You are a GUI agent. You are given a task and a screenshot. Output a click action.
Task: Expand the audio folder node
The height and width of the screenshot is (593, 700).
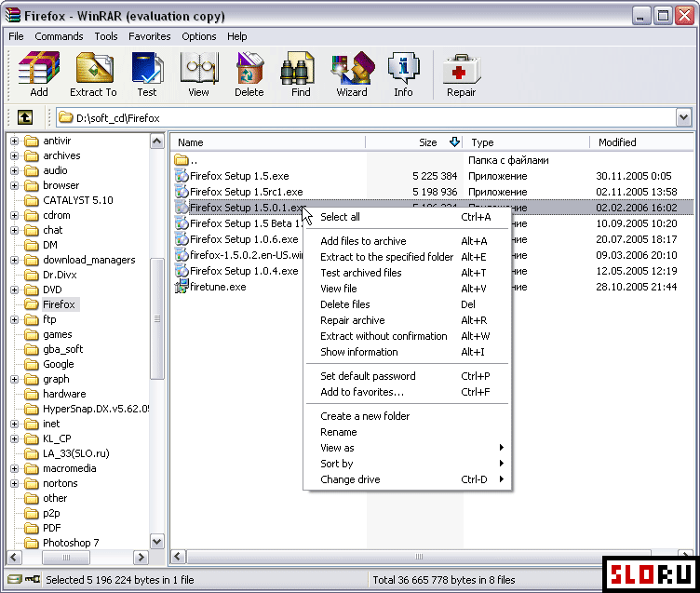coord(14,170)
